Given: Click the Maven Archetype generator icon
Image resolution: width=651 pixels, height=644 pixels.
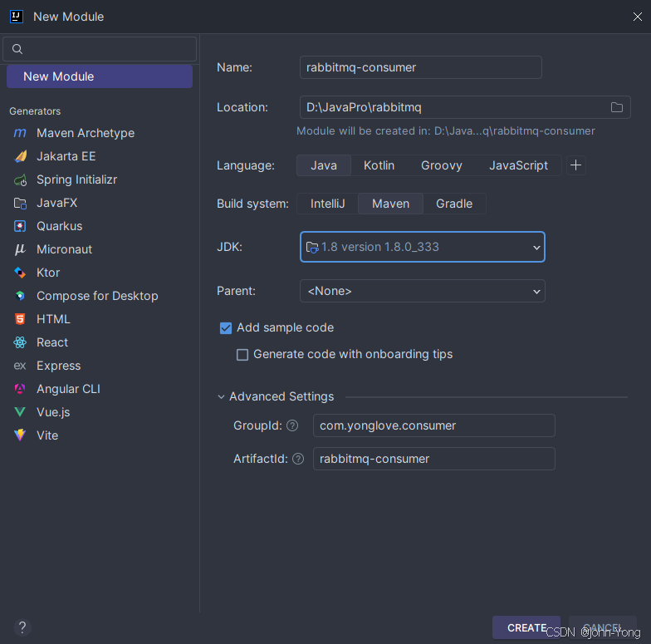Looking at the screenshot, I should [20, 133].
